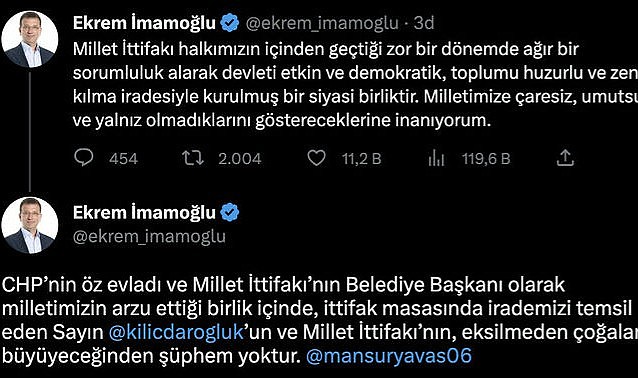
Task: Share the tweet using upload arrow icon
Action: pyautogui.click(x=565, y=157)
